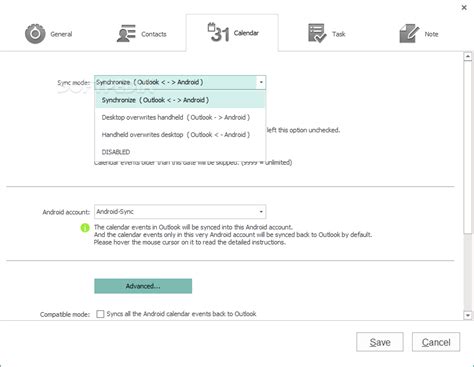Click 'Syncs all the Android calendar events' text
The width and height of the screenshot is (474, 367).
181,314
